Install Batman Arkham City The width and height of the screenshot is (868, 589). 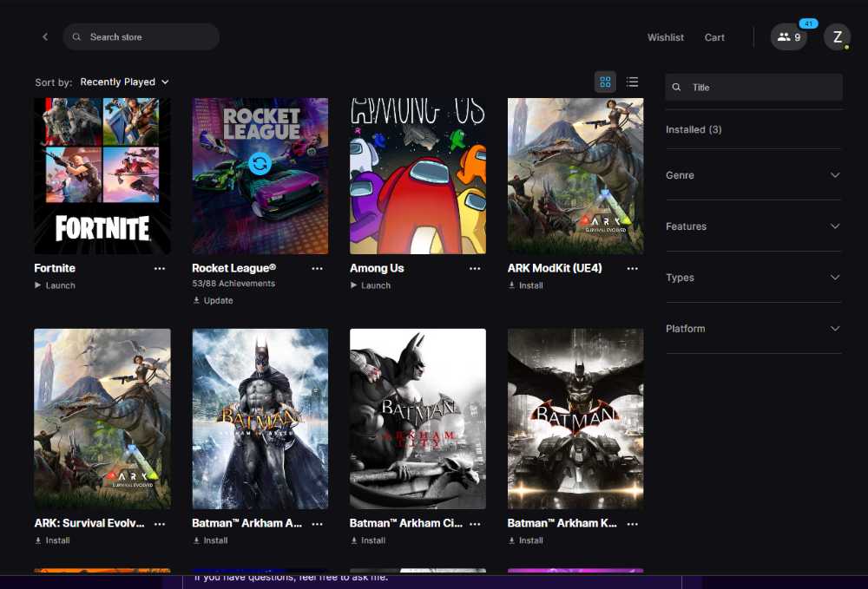(x=367, y=540)
